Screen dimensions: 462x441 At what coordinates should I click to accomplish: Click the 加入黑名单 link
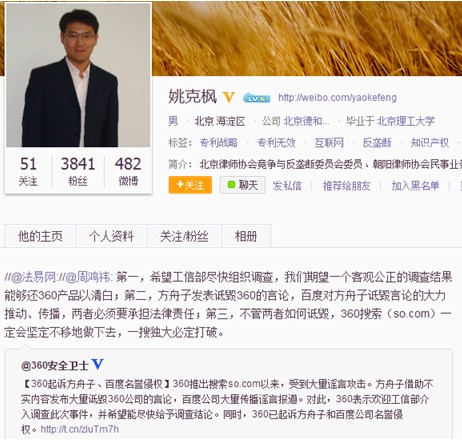pyautogui.click(x=415, y=186)
